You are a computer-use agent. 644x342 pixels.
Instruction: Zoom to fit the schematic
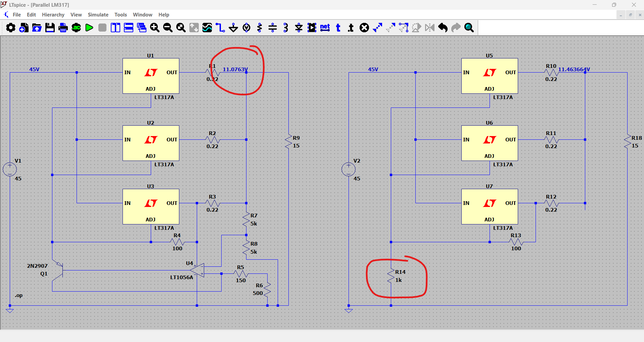(x=181, y=28)
